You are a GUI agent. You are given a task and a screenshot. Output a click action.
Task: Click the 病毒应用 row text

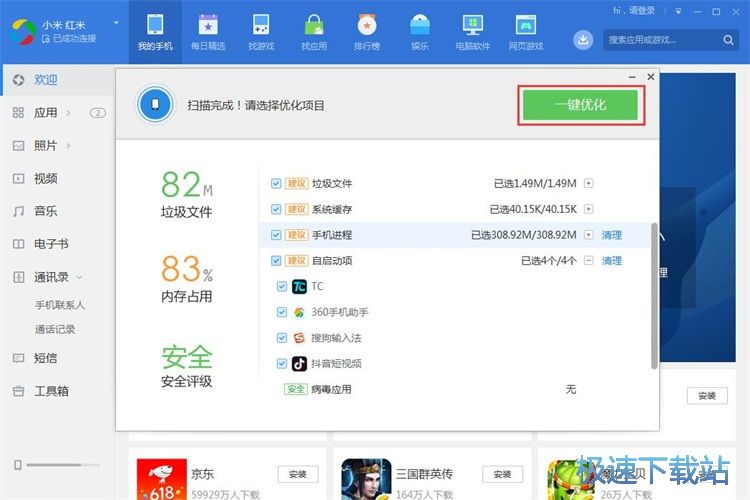(331, 389)
